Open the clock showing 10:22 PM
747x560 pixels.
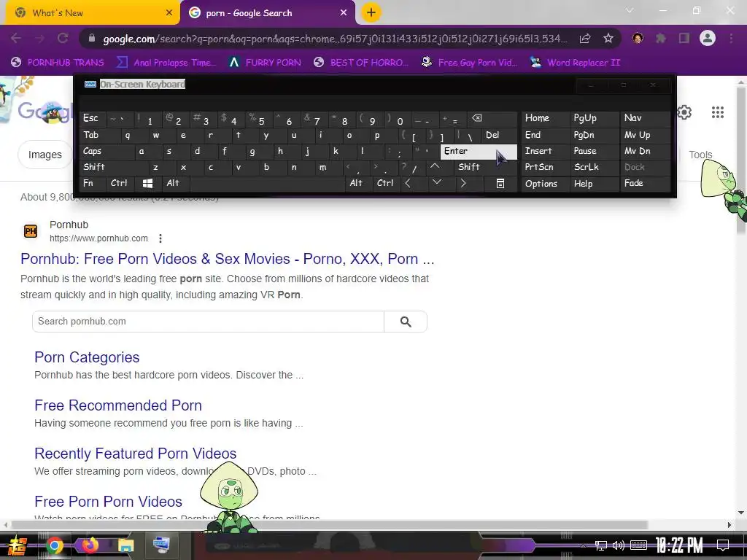[x=679, y=545]
